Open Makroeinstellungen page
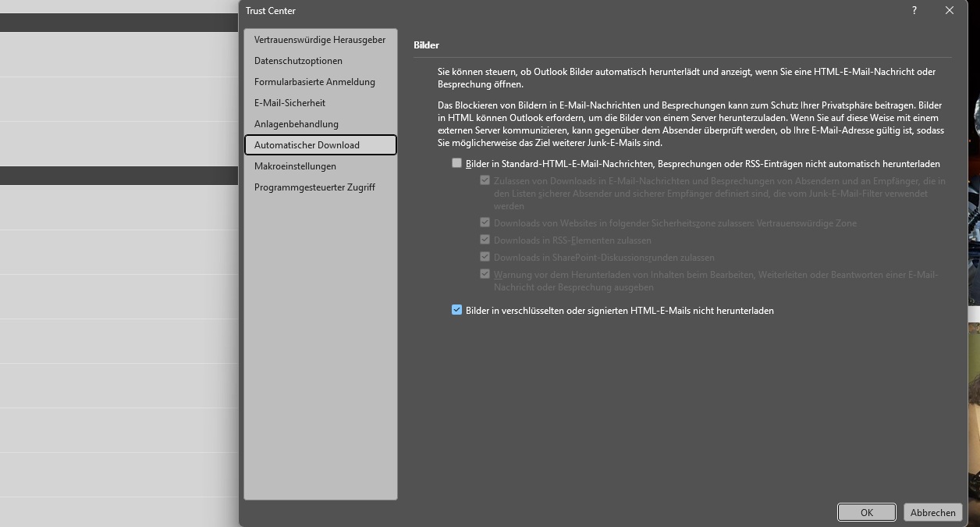 [x=320, y=166]
